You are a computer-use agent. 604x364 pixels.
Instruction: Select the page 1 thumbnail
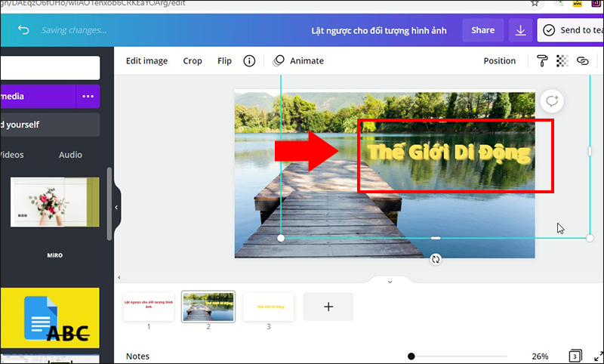[x=149, y=307]
